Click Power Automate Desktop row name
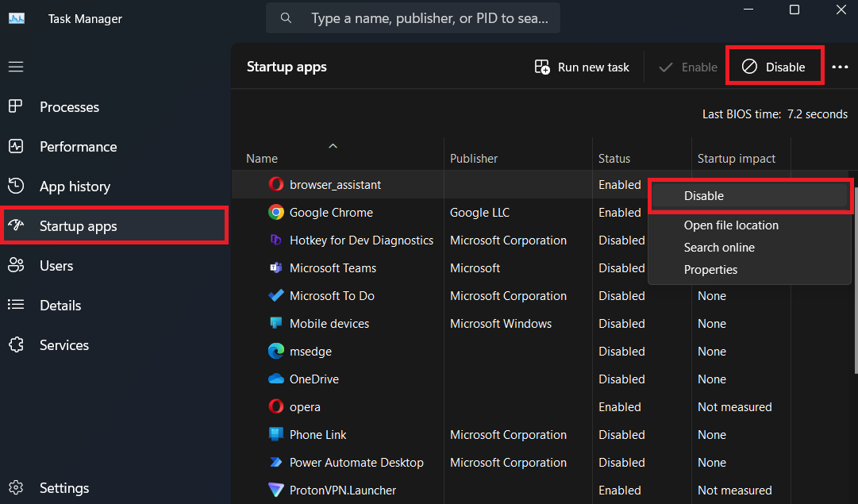 click(x=356, y=463)
